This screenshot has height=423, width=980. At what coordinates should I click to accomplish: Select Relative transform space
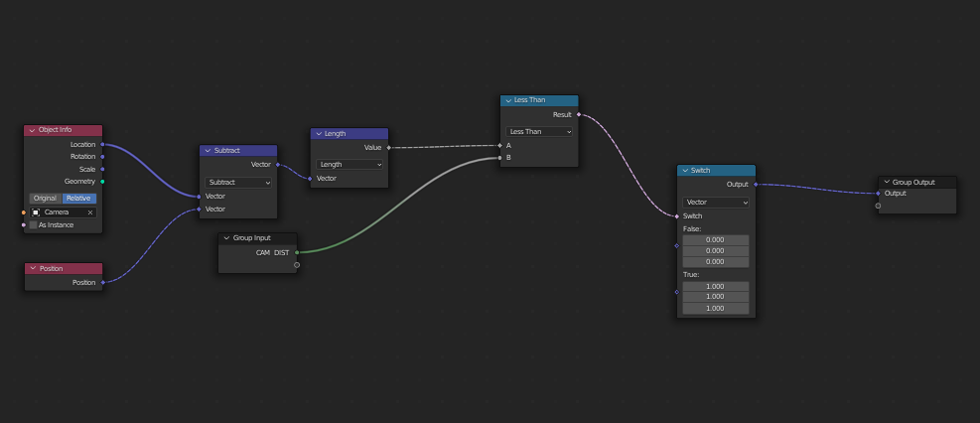click(x=79, y=198)
